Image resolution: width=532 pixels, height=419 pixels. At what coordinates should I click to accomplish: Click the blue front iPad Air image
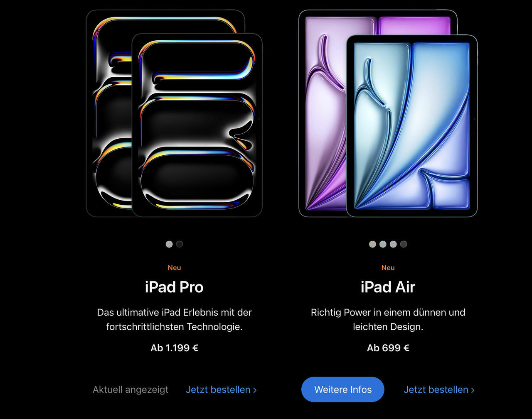coord(412,126)
